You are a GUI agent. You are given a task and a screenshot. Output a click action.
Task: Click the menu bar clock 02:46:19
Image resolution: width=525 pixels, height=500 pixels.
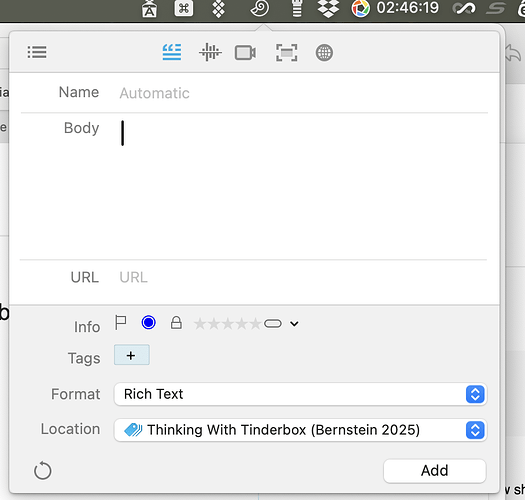click(x=407, y=8)
